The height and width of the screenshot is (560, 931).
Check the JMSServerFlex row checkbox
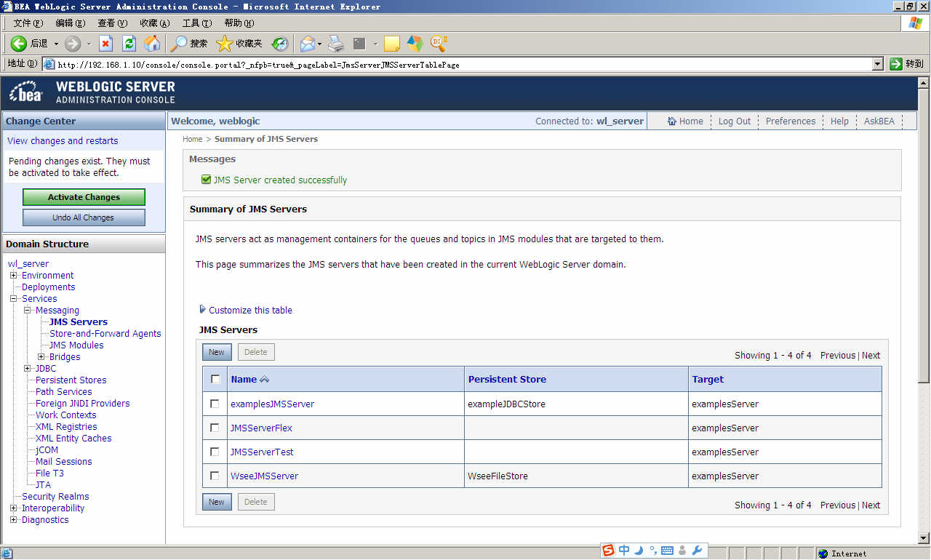tap(215, 428)
